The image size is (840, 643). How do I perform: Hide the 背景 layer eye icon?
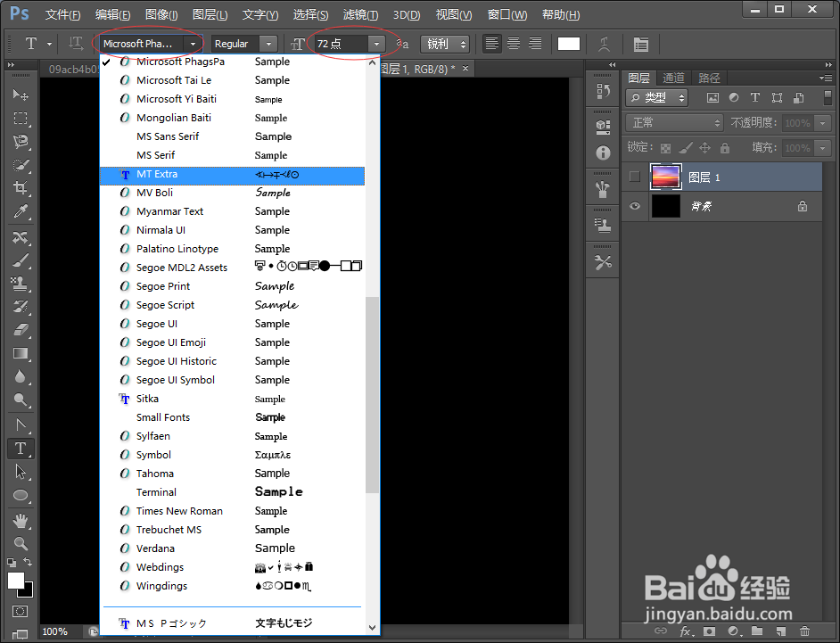click(x=635, y=206)
